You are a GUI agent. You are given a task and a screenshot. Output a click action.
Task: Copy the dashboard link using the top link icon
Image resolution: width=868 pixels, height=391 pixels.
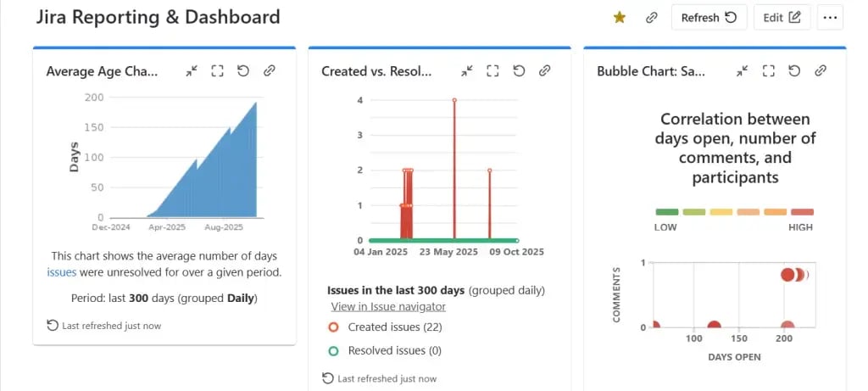coord(651,17)
